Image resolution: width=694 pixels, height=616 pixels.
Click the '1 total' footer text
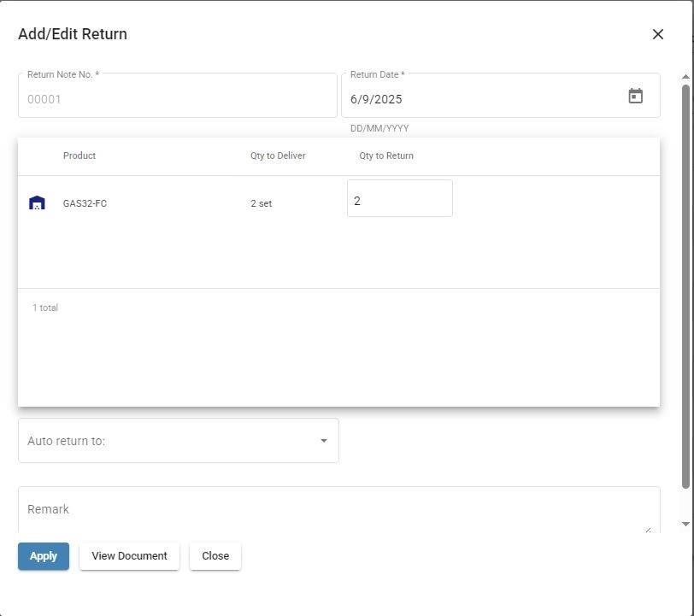[45, 308]
